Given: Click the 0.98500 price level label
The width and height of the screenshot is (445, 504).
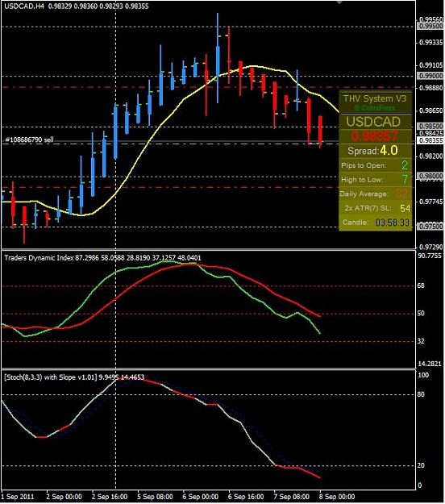Looking at the screenshot, I should point(430,126).
